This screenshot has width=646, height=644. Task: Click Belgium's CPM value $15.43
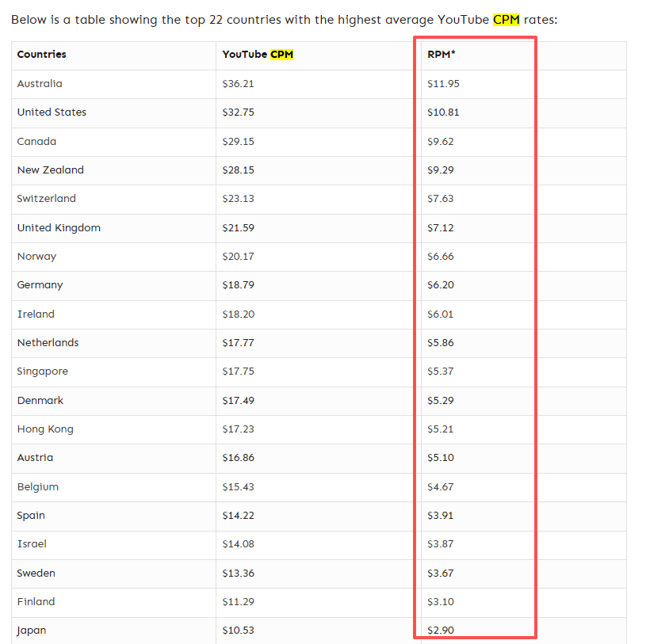238,487
